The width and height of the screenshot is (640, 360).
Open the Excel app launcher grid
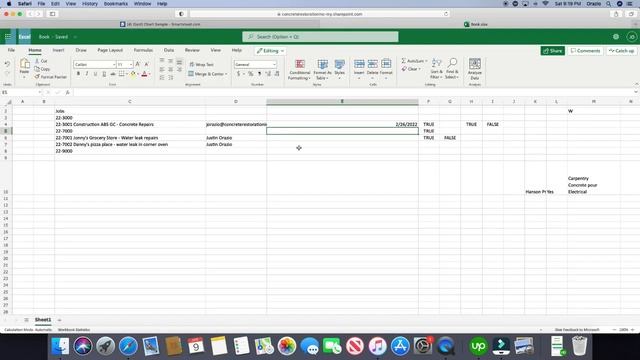click(x=8, y=37)
